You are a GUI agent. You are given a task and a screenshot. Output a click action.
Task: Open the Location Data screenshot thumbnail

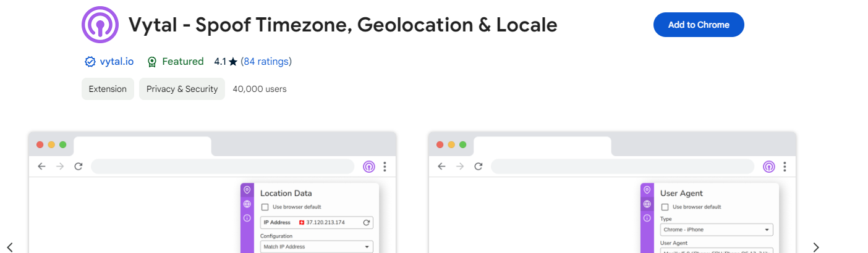pyautogui.click(x=212, y=193)
